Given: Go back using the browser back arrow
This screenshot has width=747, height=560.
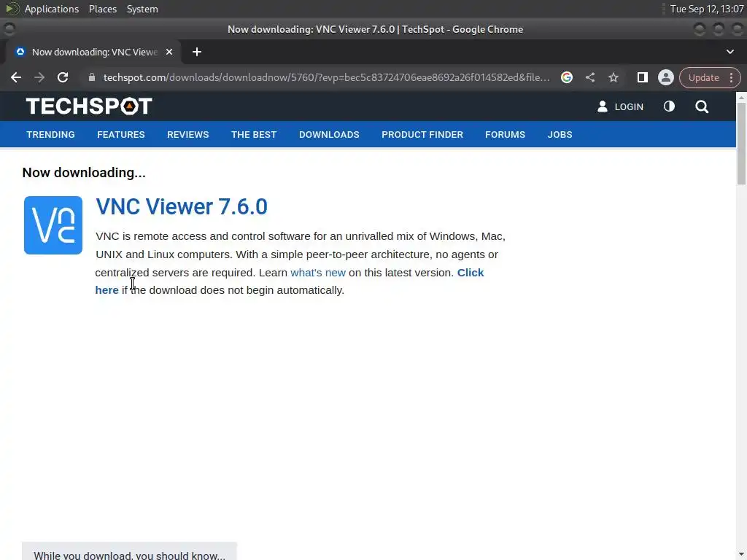Looking at the screenshot, I should [16, 77].
